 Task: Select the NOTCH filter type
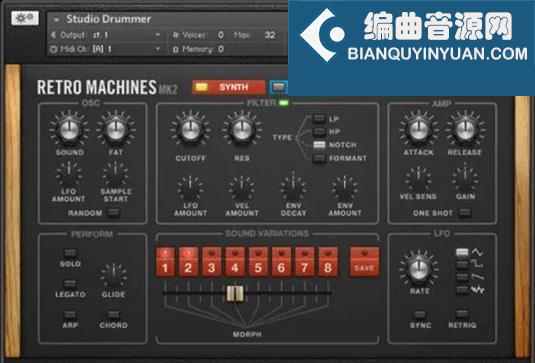[x=319, y=145]
